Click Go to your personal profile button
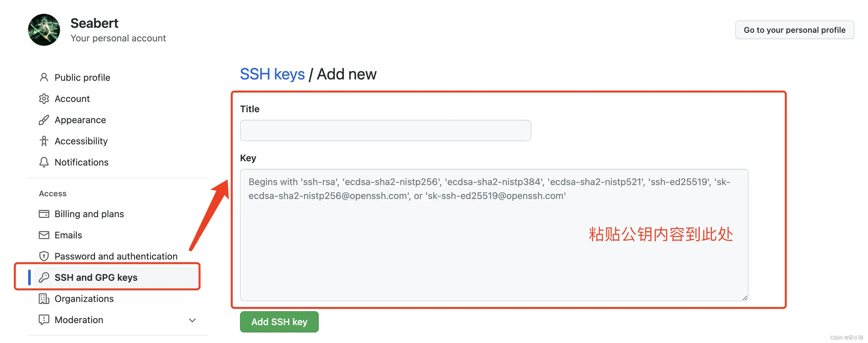 tap(794, 30)
